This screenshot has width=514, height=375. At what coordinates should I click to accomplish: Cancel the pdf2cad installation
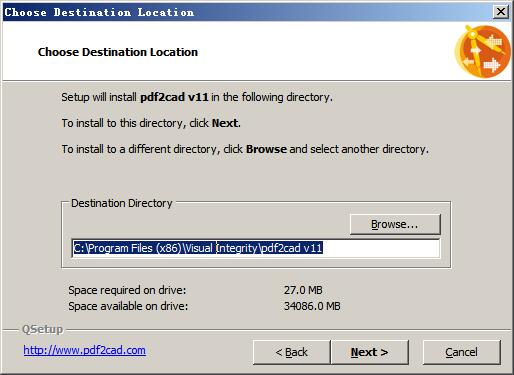click(x=461, y=352)
